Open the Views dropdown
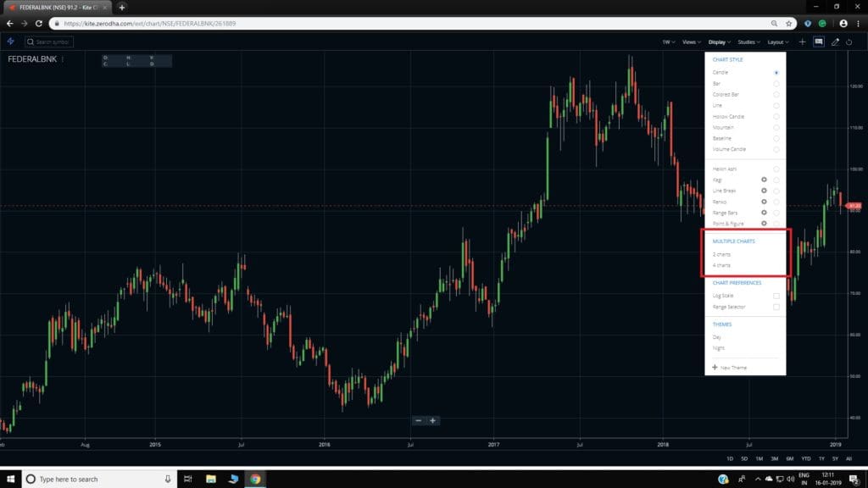The height and width of the screenshot is (488, 868). click(x=690, y=41)
